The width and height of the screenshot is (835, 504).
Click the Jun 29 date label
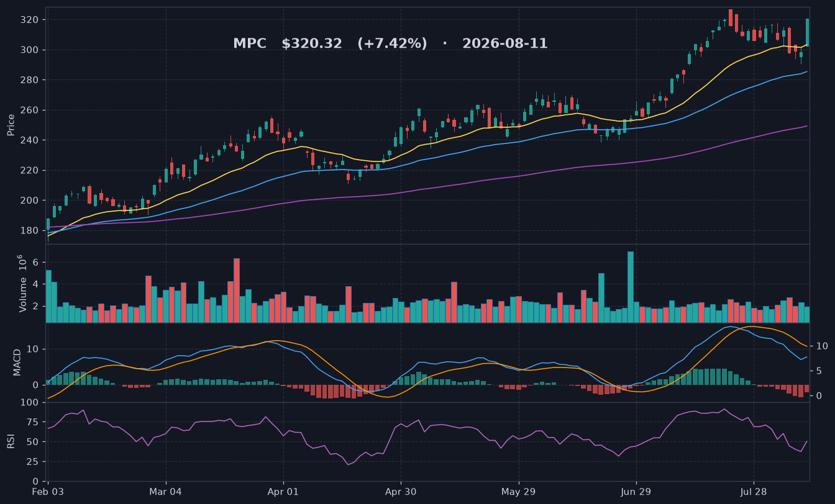(636, 492)
